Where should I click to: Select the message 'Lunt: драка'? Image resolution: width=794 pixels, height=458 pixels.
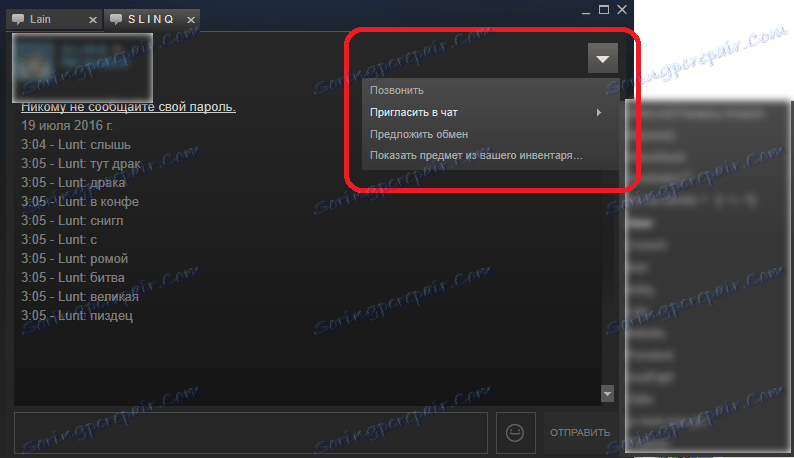73,182
